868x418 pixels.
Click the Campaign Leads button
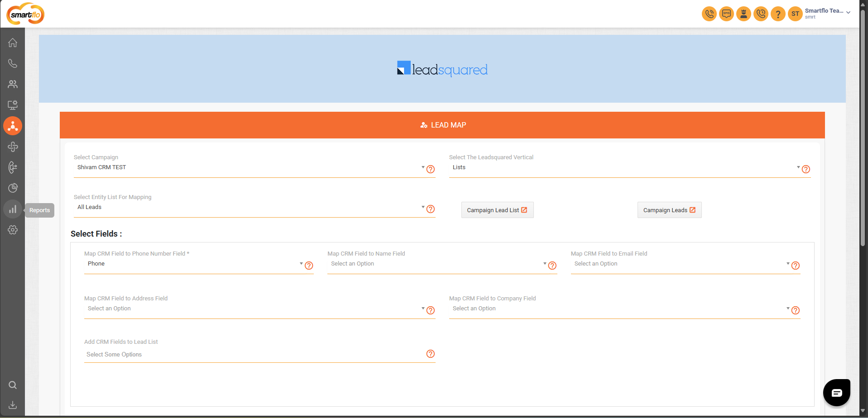coord(669,210)
